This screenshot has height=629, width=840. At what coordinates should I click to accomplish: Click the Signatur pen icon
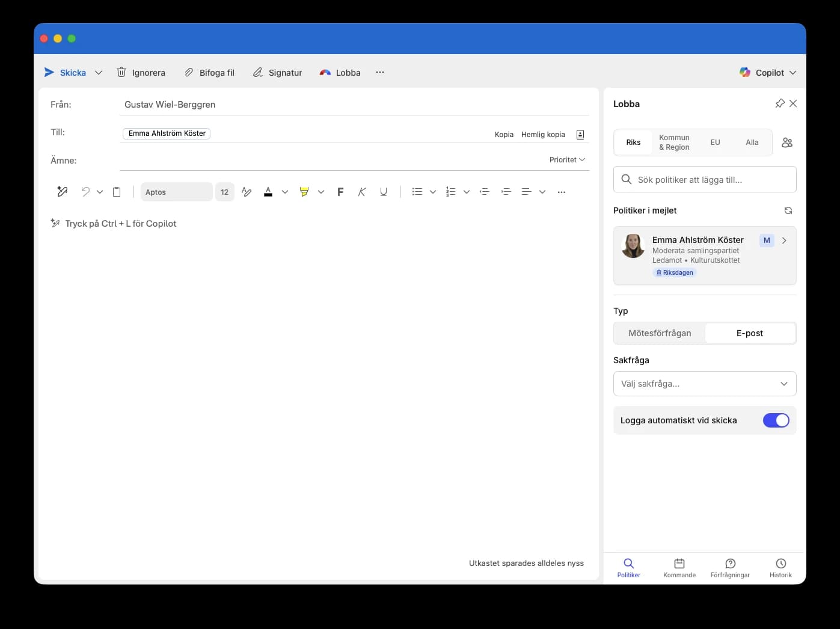pyautogui.click(x=258, y=73)
